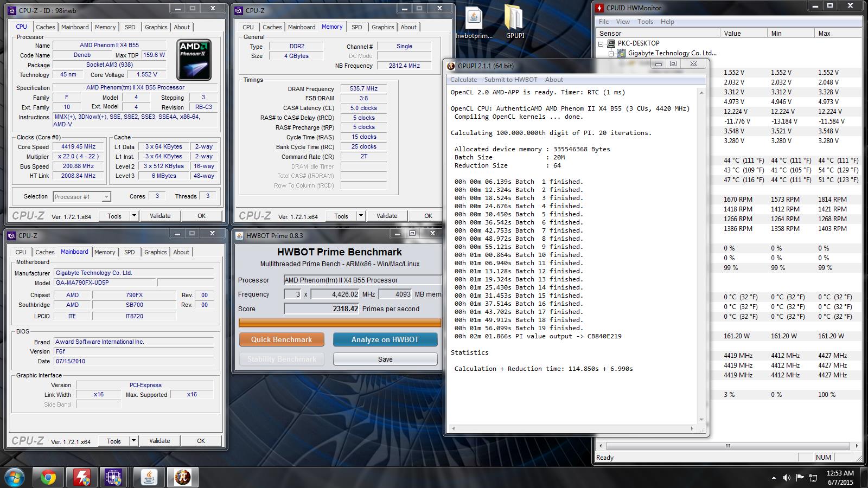Show hidden tray icons arrow

pyautogui.click(x=774, y=478)
